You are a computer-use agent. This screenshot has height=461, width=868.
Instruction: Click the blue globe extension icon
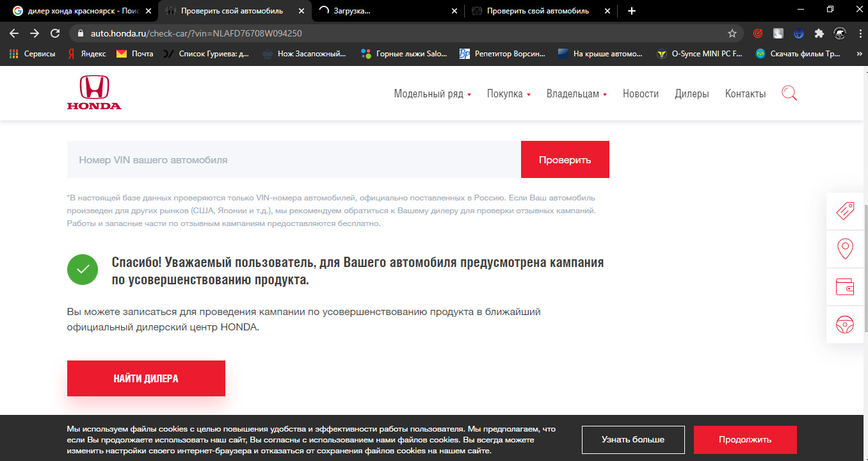799,33
